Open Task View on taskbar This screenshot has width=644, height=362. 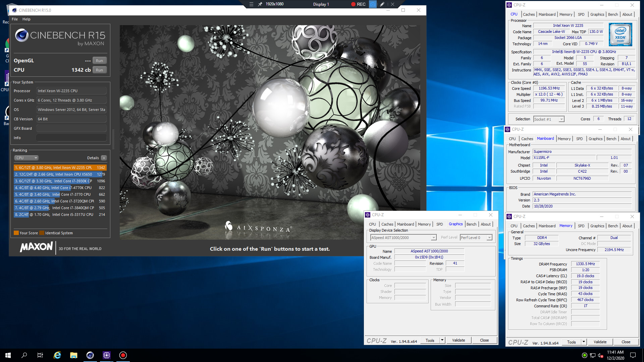pyautogui.click(x=40, y=355)
